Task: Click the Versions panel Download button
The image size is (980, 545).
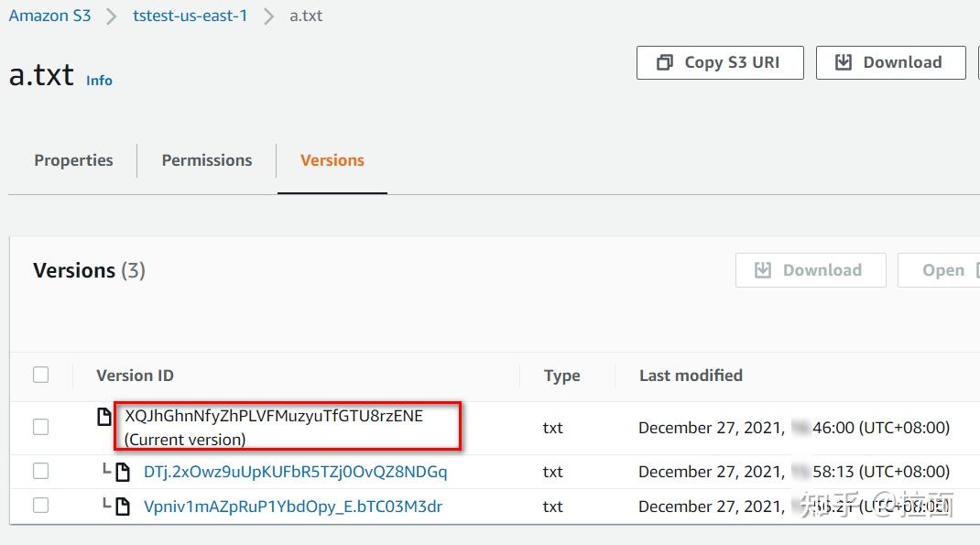Action: (811, 270)
